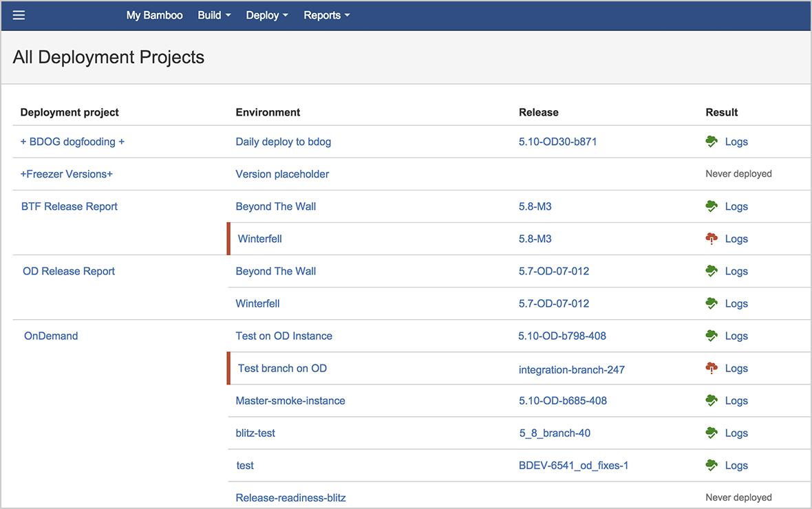Select the green status icon for blitz-test row

[x=712, y=433]
